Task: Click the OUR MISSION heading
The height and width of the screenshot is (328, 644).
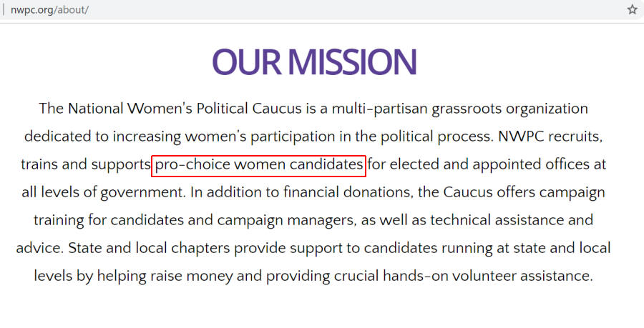Action: 315,62
